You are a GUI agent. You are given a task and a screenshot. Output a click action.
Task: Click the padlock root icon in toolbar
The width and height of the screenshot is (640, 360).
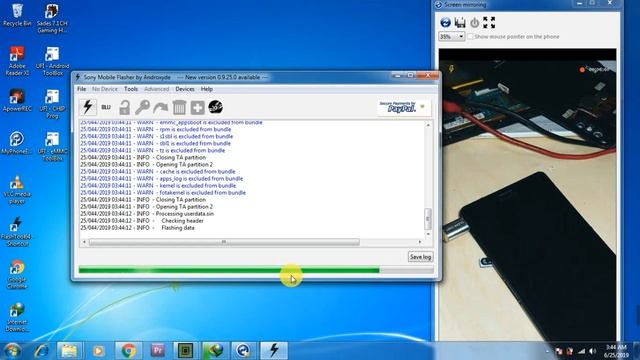coord(124,107)
